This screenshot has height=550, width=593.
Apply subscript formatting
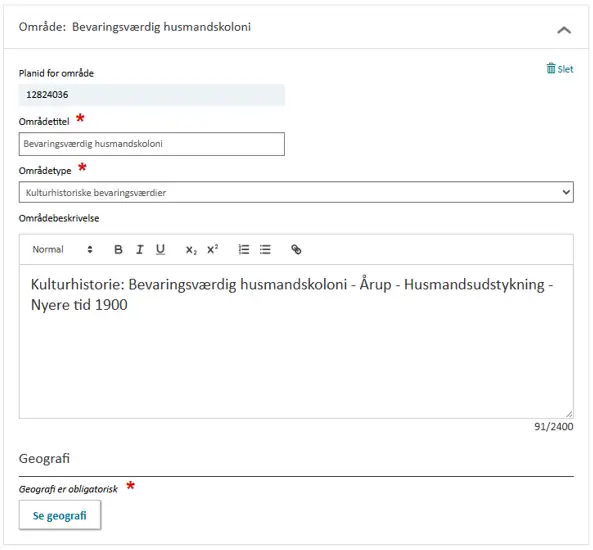[x=191, y=250]
